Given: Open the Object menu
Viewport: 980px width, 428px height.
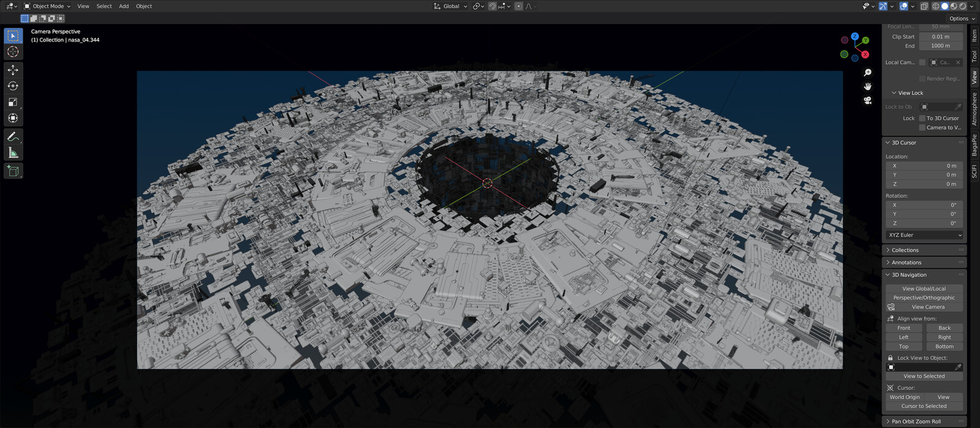Looking at the screenshot, I should (x=144, y=6).
